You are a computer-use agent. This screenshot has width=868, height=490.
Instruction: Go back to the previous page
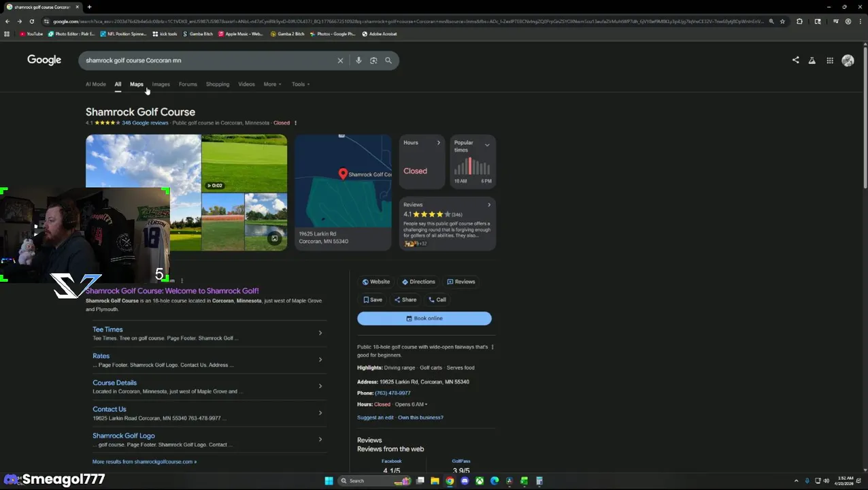click(7, 21)
